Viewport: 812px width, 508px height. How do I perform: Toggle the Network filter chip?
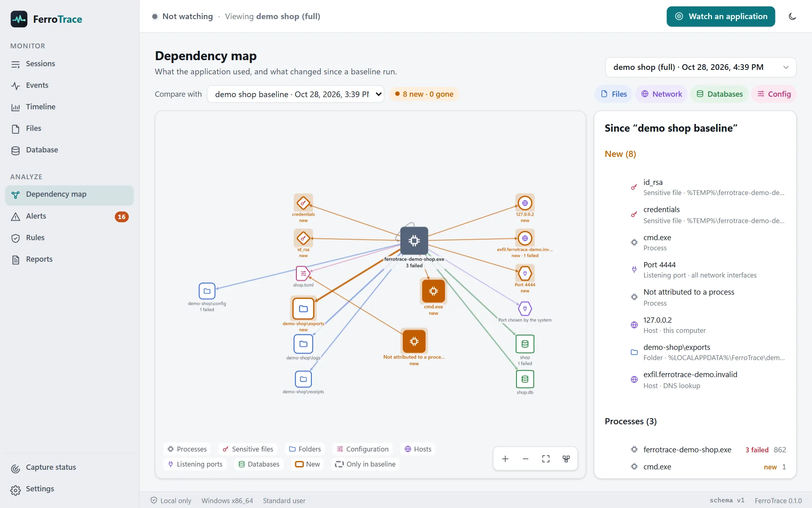point(661,94)
